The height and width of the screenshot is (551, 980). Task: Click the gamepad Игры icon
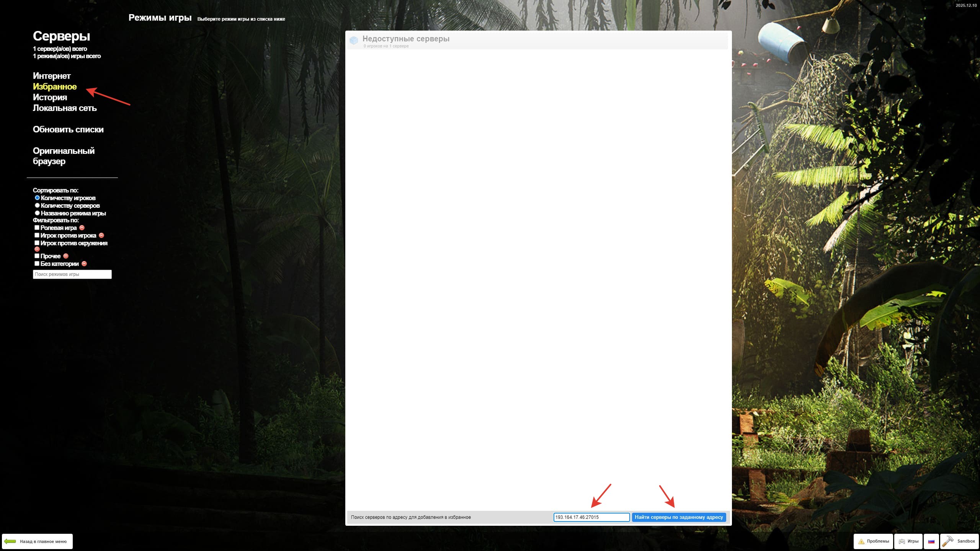(902, 541)
